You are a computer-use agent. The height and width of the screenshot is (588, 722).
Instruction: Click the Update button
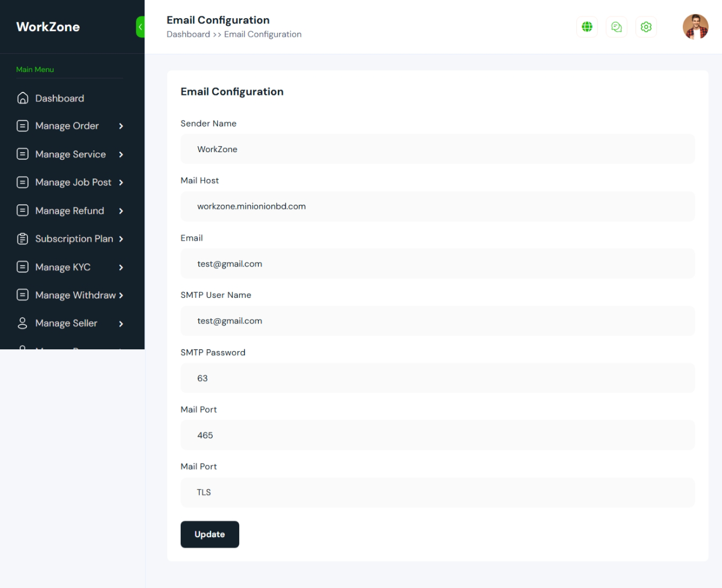[209, 534]
